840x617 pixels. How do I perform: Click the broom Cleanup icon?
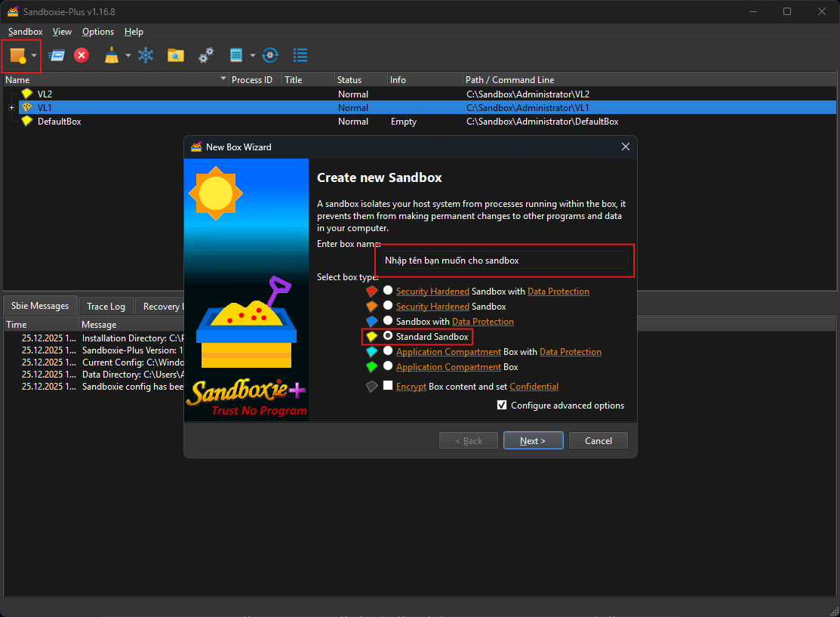pos(112,55)
